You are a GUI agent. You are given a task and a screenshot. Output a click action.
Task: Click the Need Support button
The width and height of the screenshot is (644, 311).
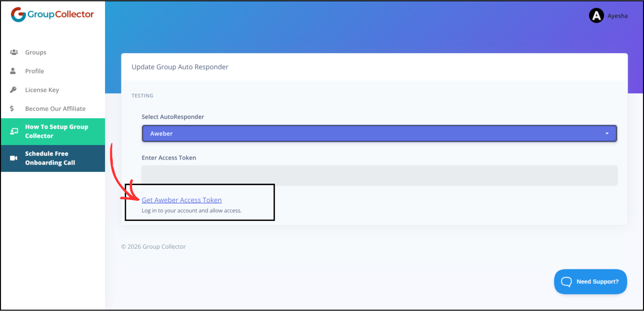[x=590, y=281]
